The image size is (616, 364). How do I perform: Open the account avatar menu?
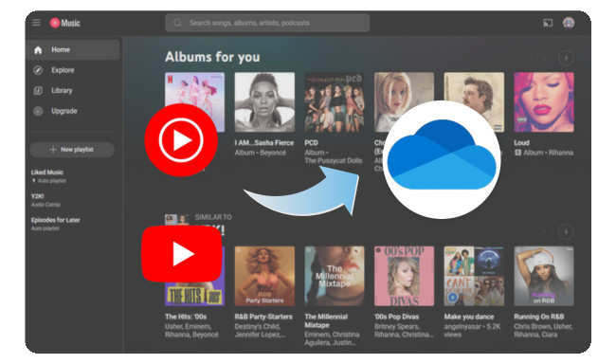(x=569, y=23)
